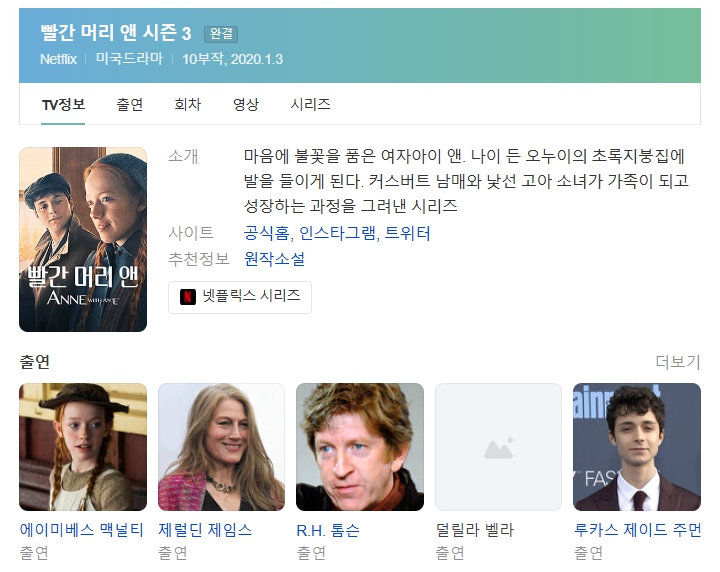Image resolution: width=720 pixels, height=572 pixels.
Task: Click the 빨간 머리 앤 시즌 3 title
Action: pos(116,33)
